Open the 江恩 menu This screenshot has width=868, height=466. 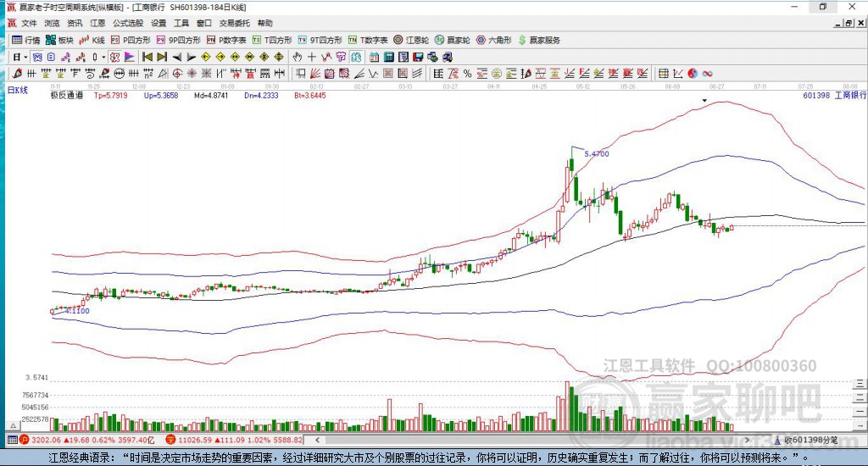click(x=97, y=23)
